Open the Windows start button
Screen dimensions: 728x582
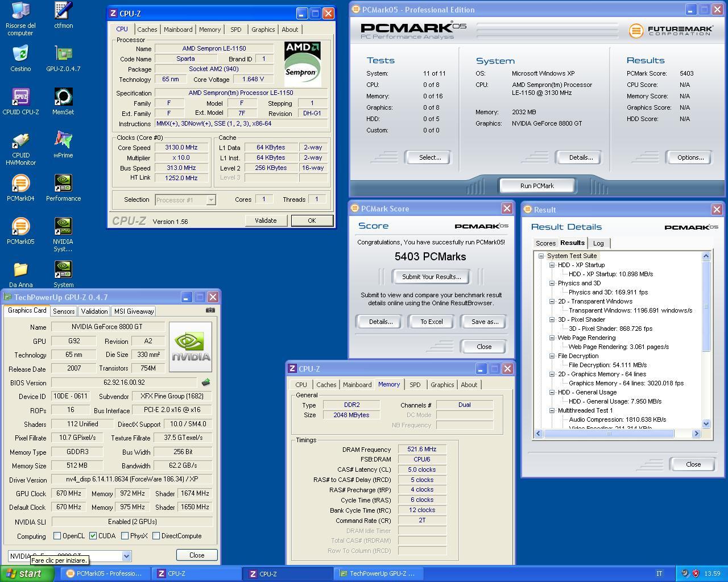27,573
